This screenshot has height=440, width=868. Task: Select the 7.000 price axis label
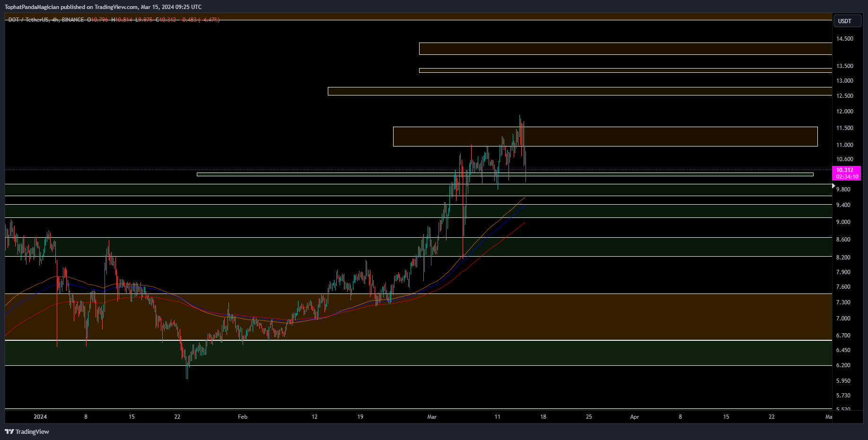(x=843, y=319)
